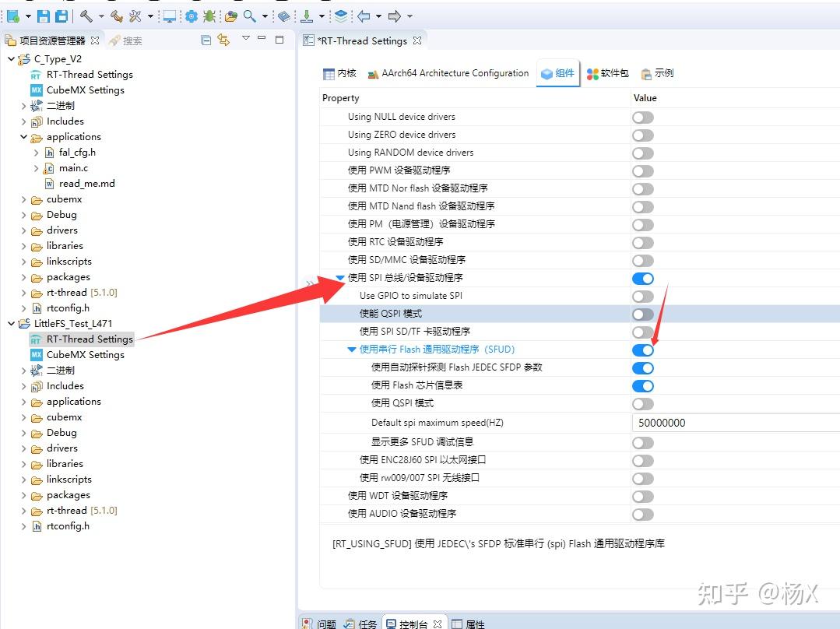Click the Back navigation arrow icon

click(366, 16)
